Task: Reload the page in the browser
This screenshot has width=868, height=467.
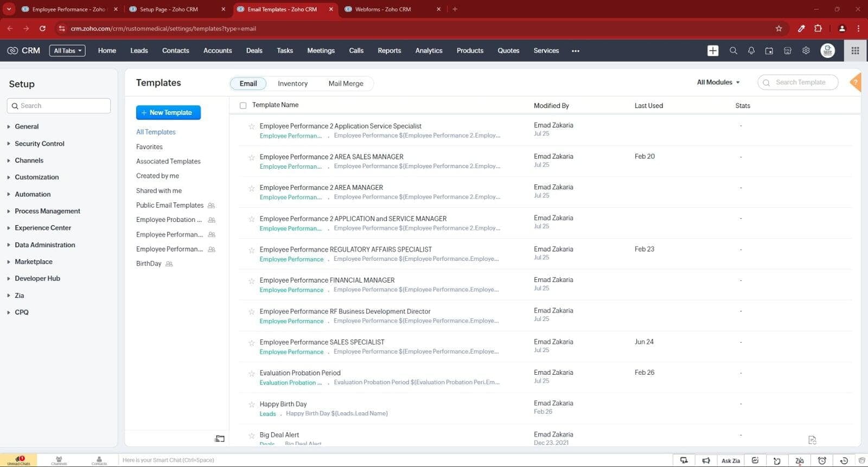Action: pyautogui.click(x=42, y=28)
